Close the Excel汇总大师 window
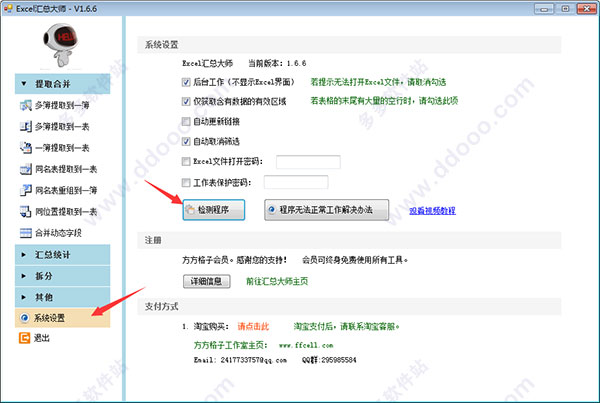The image size is (600, 403). tap(587, 8)
